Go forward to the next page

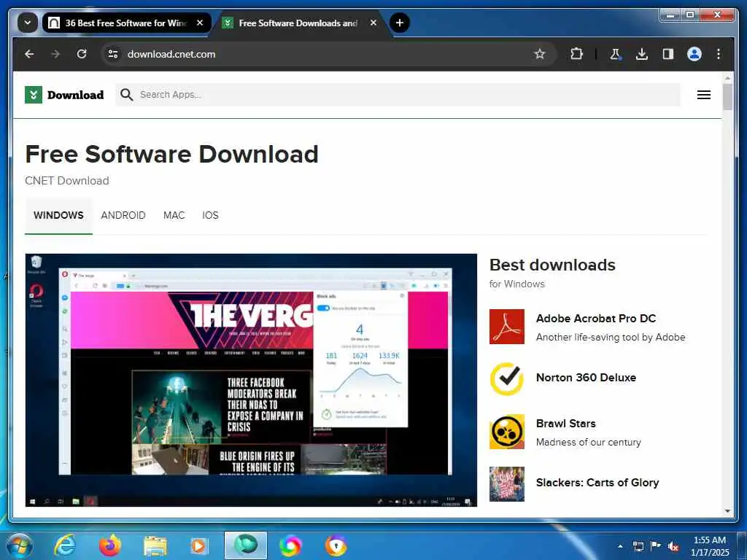(55, 54)
